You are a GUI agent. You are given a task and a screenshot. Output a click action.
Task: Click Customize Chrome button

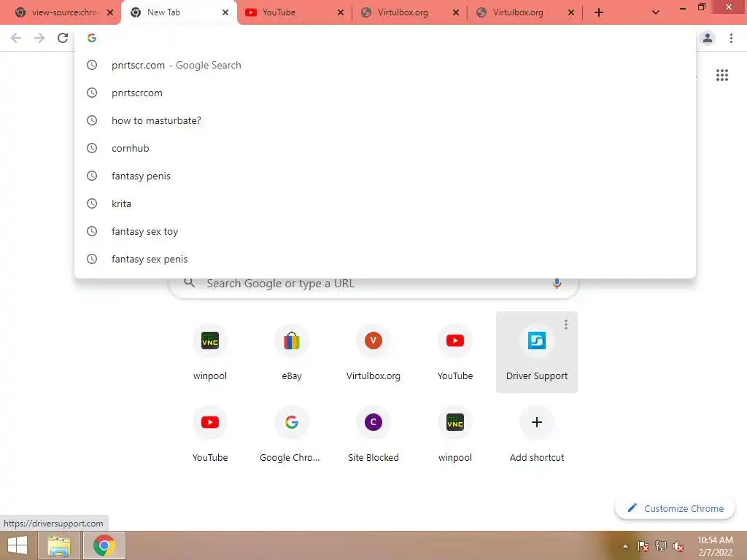(x=675, y=508)
